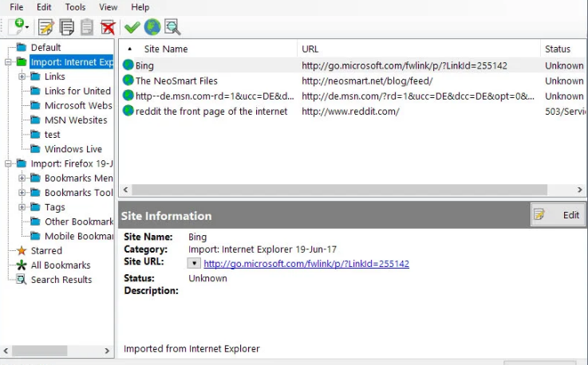This screenshot has height=365, width=588.
Task: Select the test folder
Action: 52,135
